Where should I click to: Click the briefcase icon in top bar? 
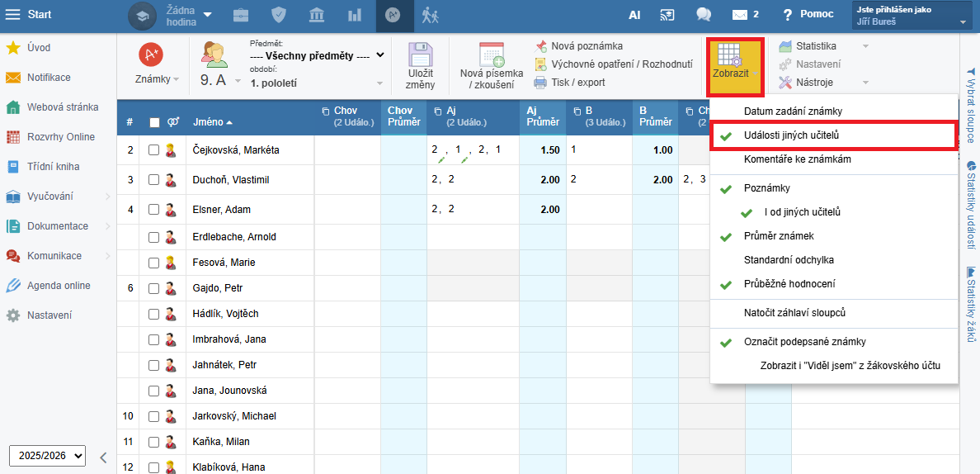click(x=241, y=15)
